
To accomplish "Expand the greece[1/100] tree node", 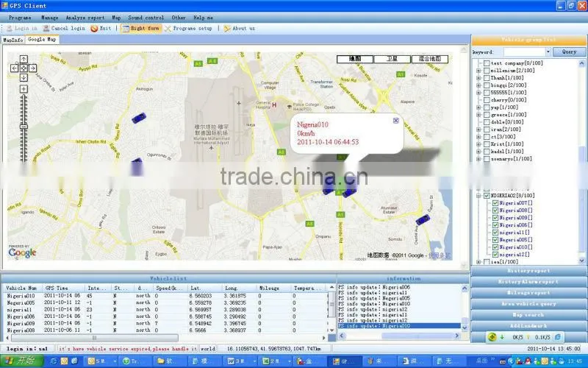I will tap(478, 115).
